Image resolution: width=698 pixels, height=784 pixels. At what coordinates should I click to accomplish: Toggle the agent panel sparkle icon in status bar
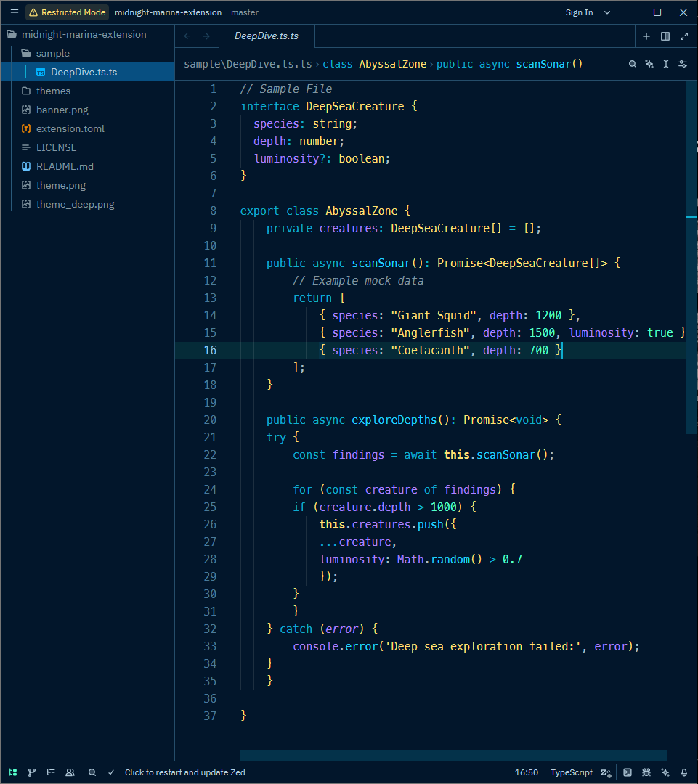tap(665, 772)
